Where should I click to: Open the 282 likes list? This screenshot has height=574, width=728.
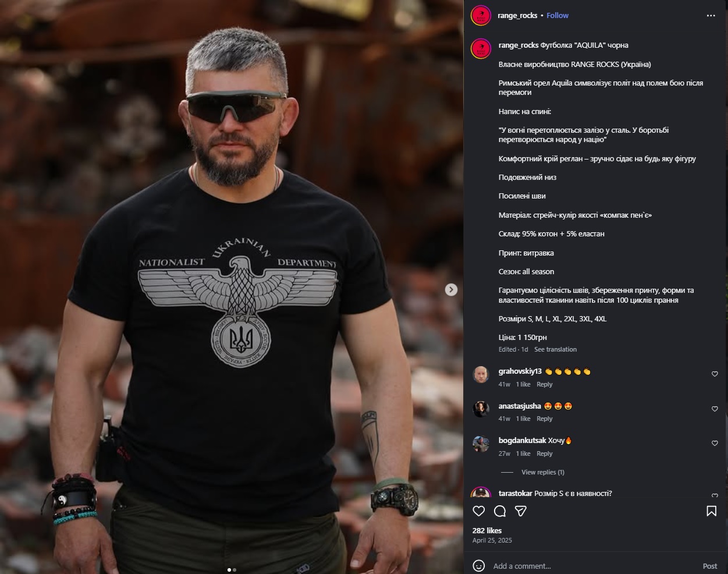[487, 530]
